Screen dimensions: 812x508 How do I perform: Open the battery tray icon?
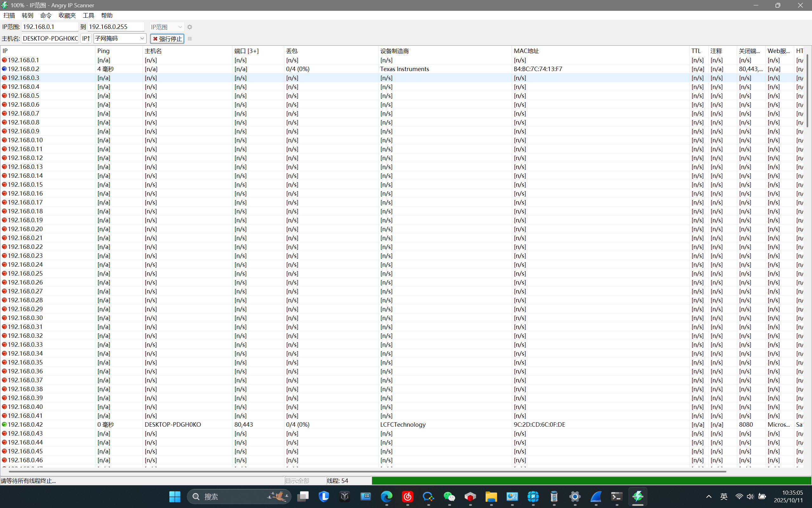[x=762, y=497]
